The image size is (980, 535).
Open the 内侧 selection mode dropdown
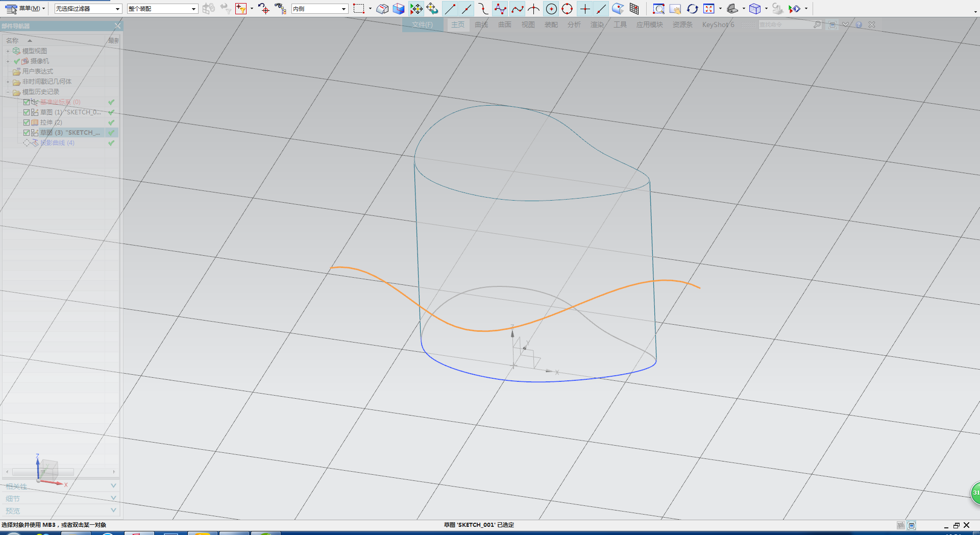click(320, 9)
